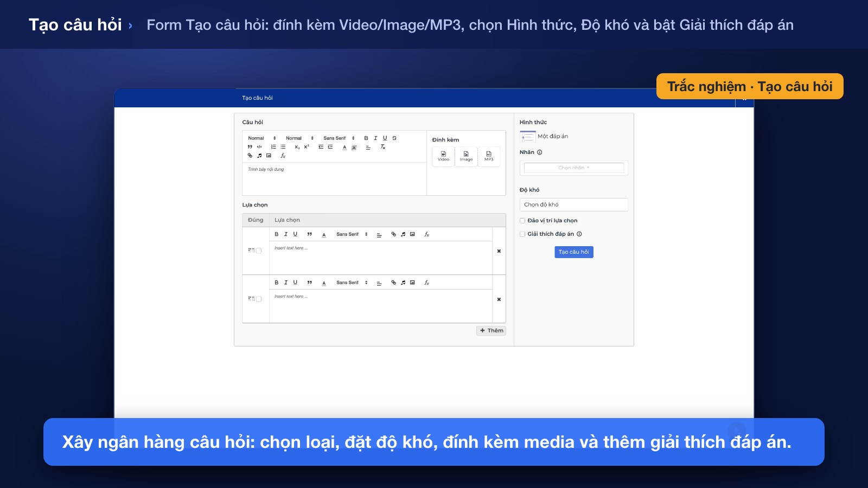
Task: Enable Đảo vị trí lựa chọn checkbox
Action: [x=522, y=221]
